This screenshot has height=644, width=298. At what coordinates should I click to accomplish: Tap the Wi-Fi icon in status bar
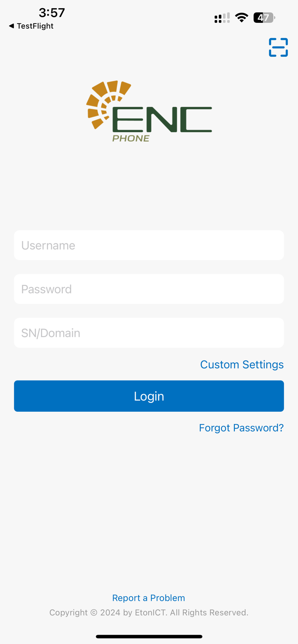point(241,18)
